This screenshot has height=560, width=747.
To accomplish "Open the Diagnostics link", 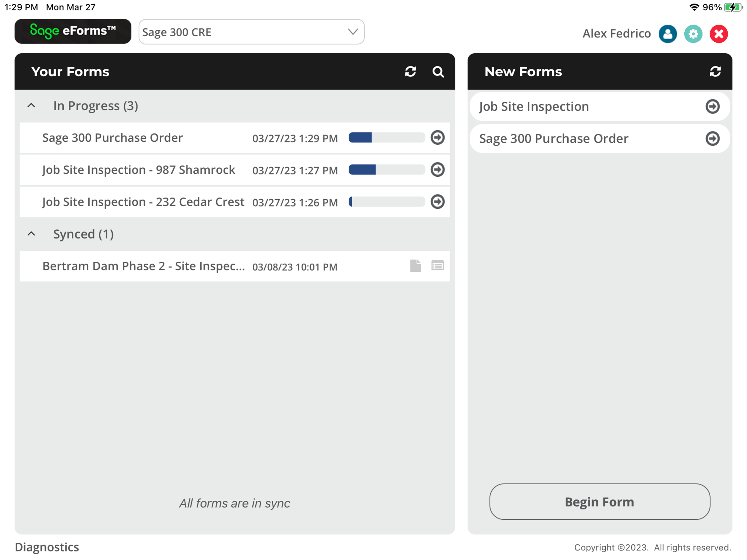I will (47, 547).
